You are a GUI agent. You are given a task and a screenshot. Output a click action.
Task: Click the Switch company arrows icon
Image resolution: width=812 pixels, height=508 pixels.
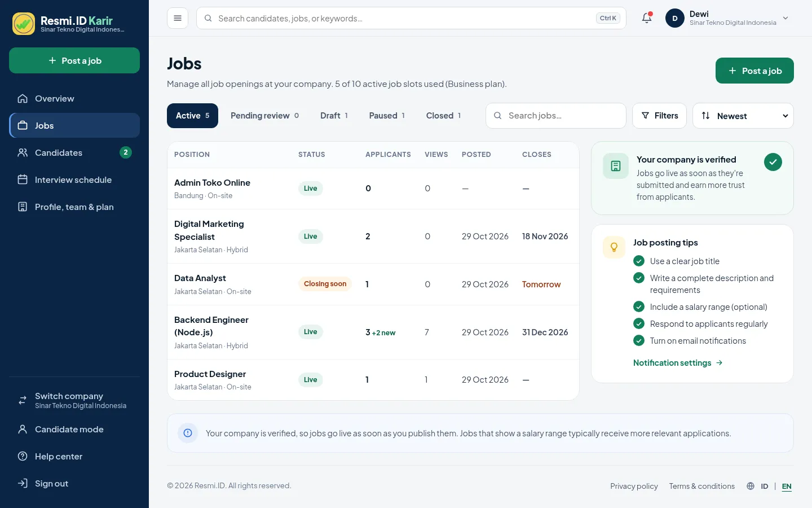click(23, 400)
